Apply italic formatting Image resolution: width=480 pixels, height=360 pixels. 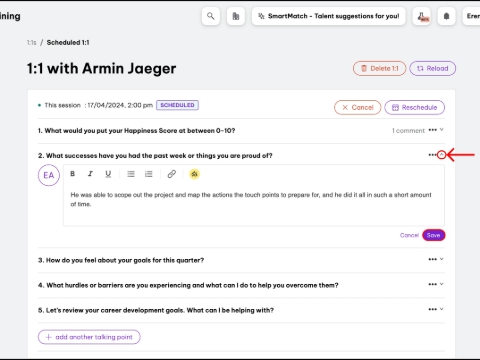pyautogui.click(x=90, y=174)
